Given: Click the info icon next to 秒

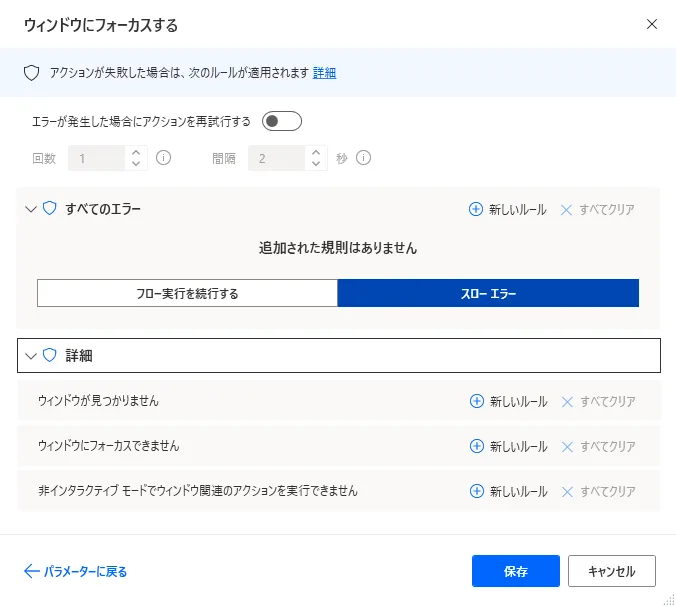Looking at the screenshot, I should pyautogui.click(x=364, y=158).
